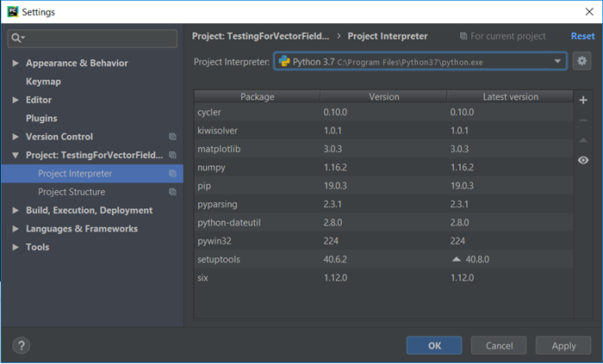Select Keymap in settings tree
603x364 pixels.
[x=43, y=82]
